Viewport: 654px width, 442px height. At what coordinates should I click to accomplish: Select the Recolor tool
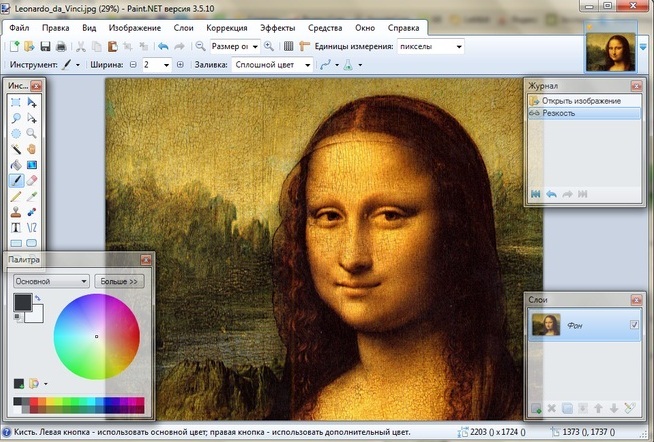[x=32, y=212]
